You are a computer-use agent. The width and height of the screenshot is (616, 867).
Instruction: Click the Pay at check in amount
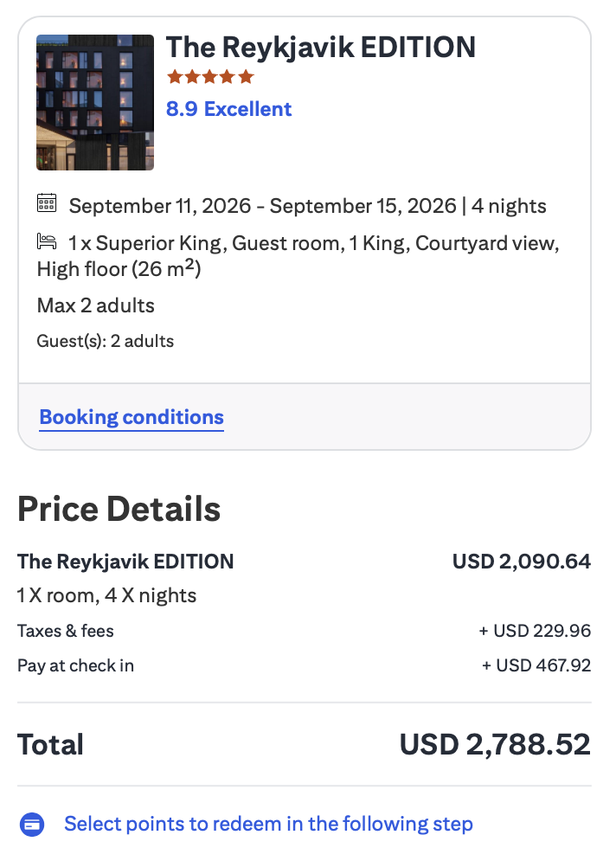tap(538, 665)
